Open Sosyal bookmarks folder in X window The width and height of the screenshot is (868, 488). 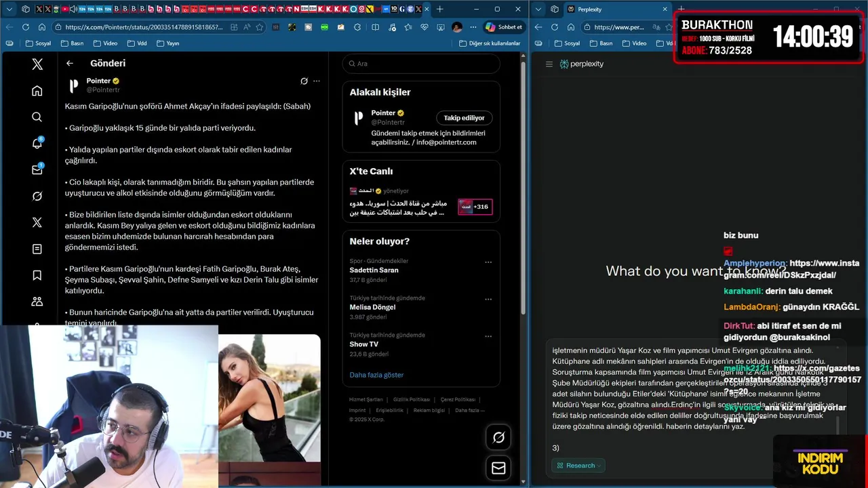tap(38, 43)
